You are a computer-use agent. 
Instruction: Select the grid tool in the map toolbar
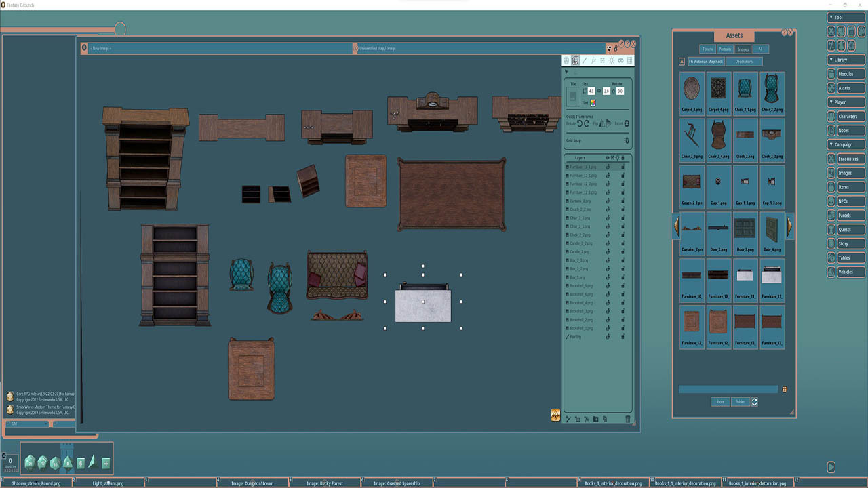(x=630, y=60)
